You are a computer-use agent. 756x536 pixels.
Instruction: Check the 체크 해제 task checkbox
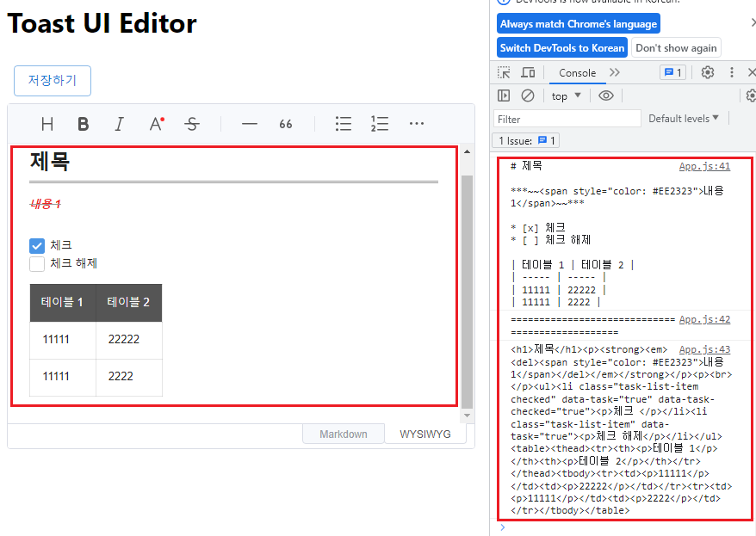pyautogui.click(x=37, y=263)
